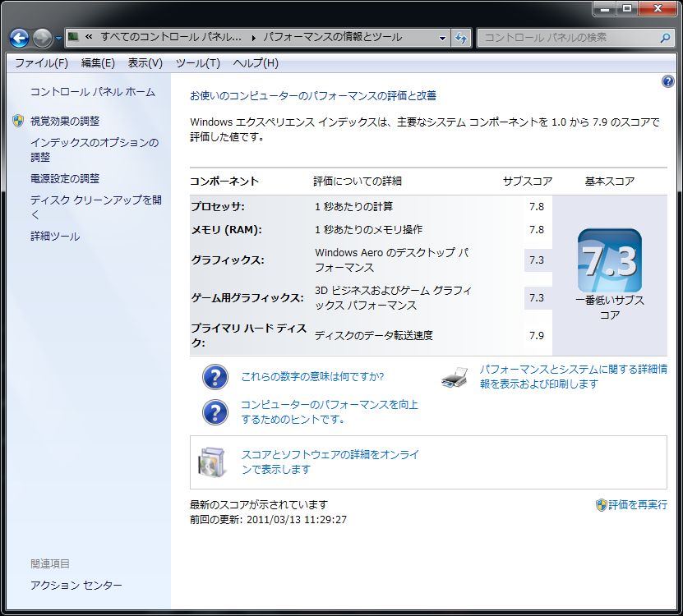
Task: Click the greyed forward navigation arrow
Action: pos(42,38)
